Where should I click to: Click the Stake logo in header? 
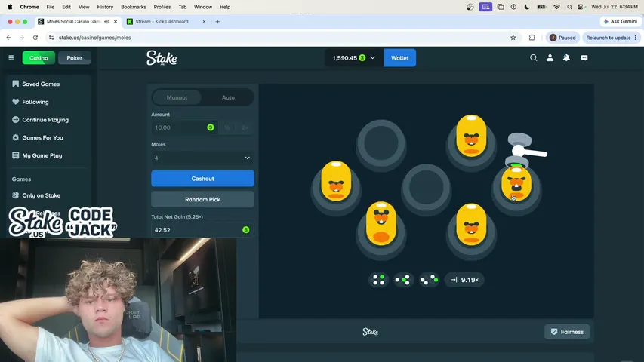[x=162, y=58]
